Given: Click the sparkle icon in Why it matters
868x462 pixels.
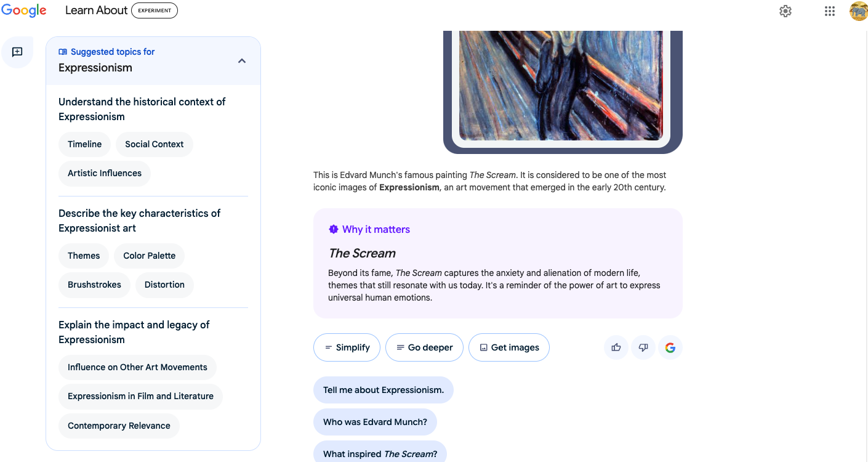Looking at the screenshot, I should [x=333, y=229].
